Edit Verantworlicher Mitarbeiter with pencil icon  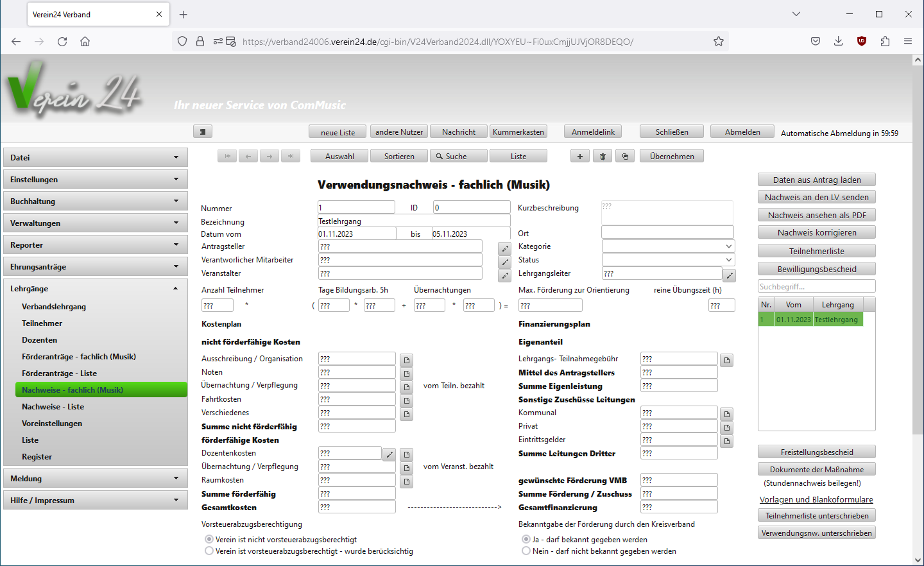tap(505, 262)
